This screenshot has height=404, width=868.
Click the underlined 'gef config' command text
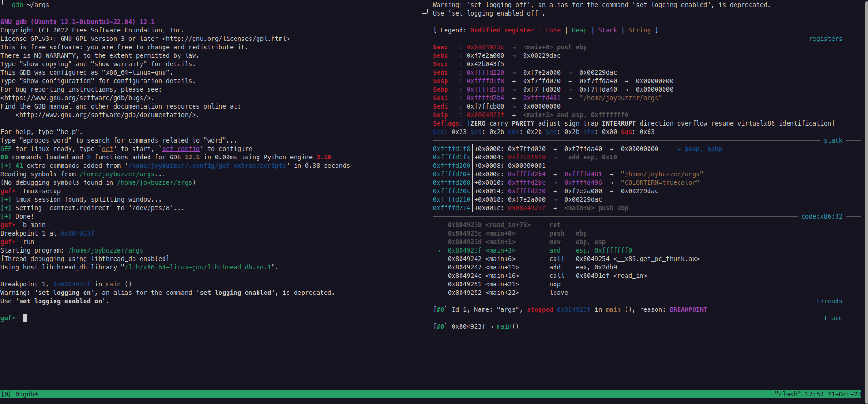[x=181, y=149]
